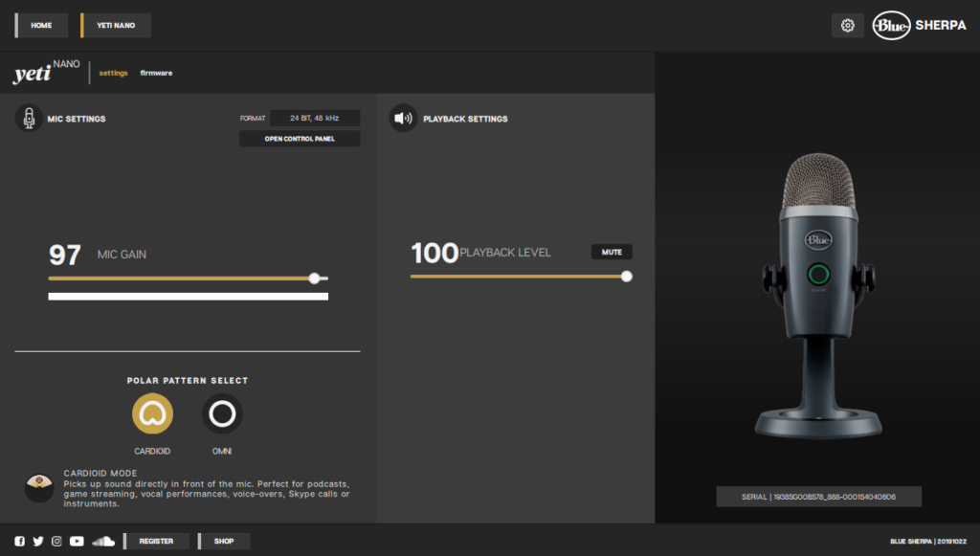The width and height of the screenshot is (980, 556).
Task: Click the cardioid mode illustration icon
Action: click(x=39, y=487)
